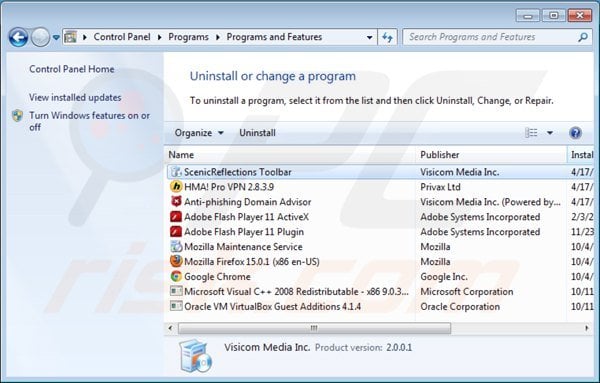Select Mozilla Firefox 15.0.1 entry
Image resolution: width=600 pixels, height=383 pixels.
click(x=380, y=262)
